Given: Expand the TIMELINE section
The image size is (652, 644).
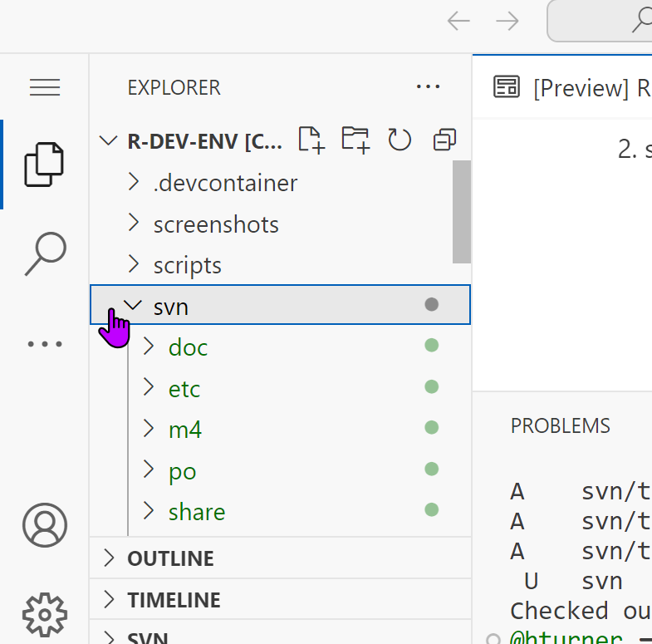Looking at the screenshot, I should point(174,600).
